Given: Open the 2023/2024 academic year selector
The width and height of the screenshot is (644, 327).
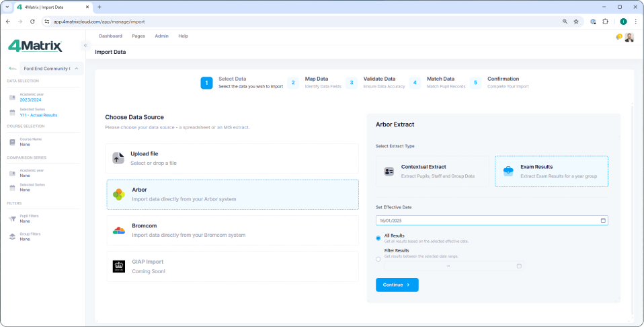Looking at the screenshot, I should click(31, 100).
